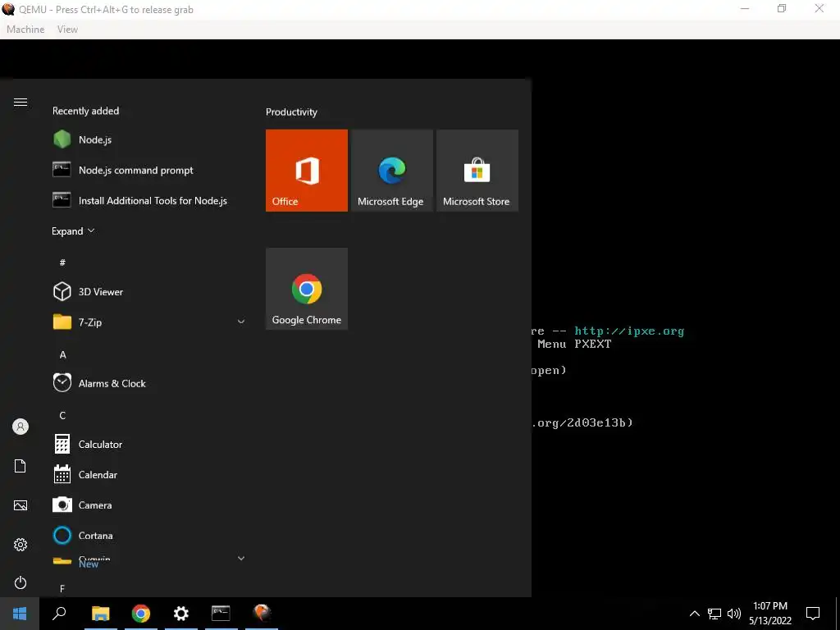Open the Microsoft Store tile
The image size is (840, 630).
click(x=477, y=171)
